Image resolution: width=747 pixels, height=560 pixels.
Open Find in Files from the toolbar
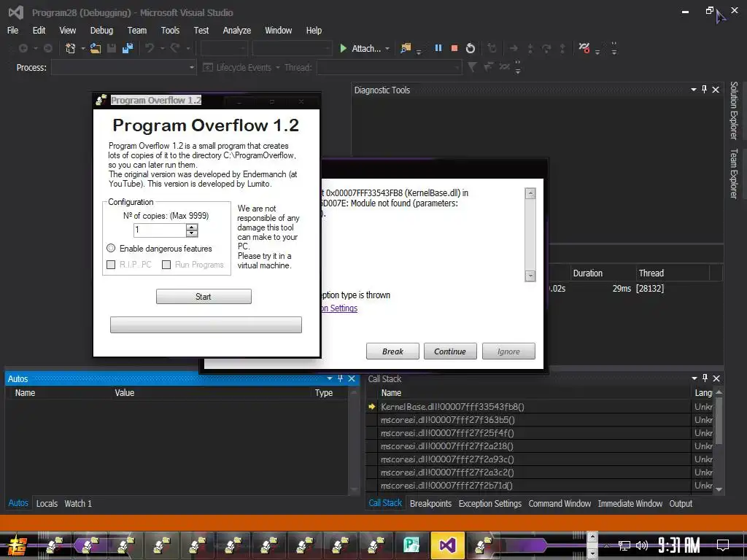[406, 48]
